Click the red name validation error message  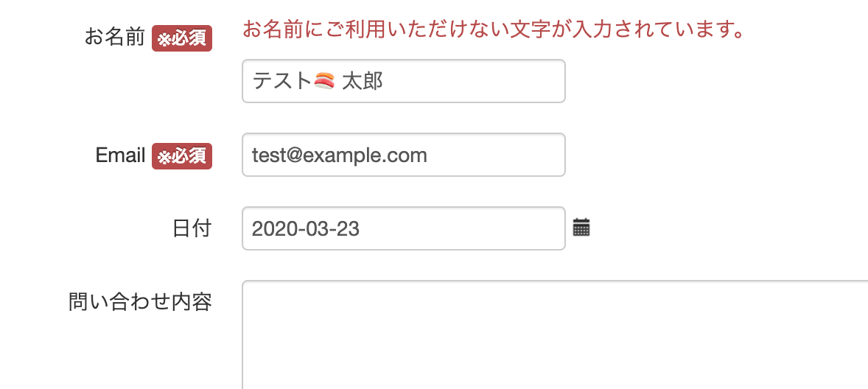click(493, 29)
